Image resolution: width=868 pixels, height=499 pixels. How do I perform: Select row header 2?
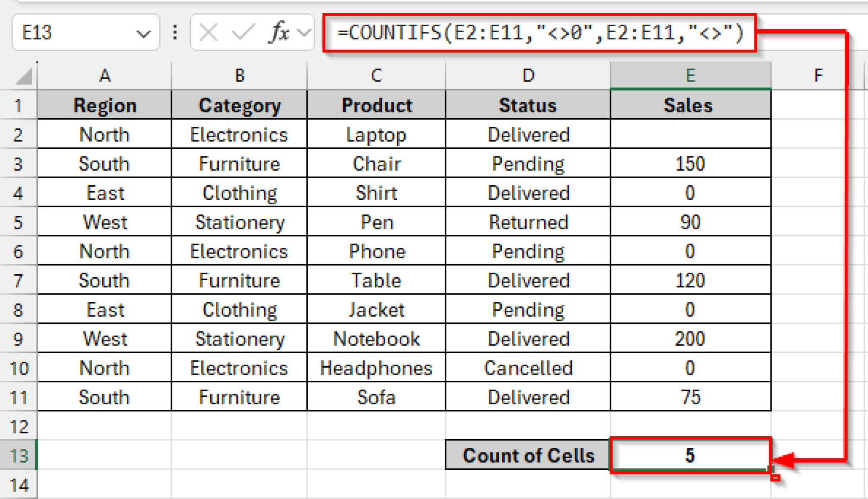18,134
